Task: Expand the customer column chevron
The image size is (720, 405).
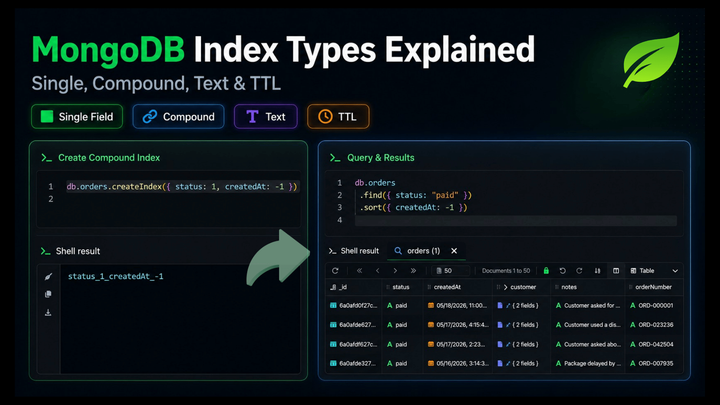Action: click(506, 287)
